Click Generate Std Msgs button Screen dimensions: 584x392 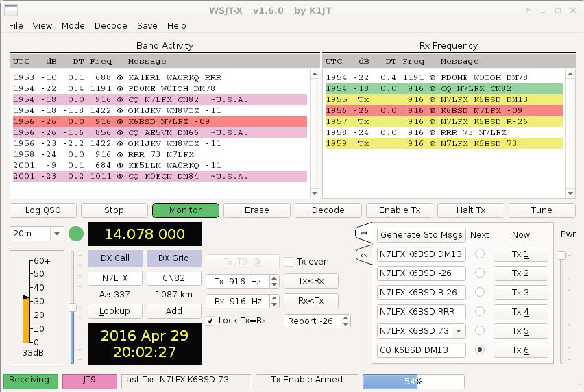(422, 235)
